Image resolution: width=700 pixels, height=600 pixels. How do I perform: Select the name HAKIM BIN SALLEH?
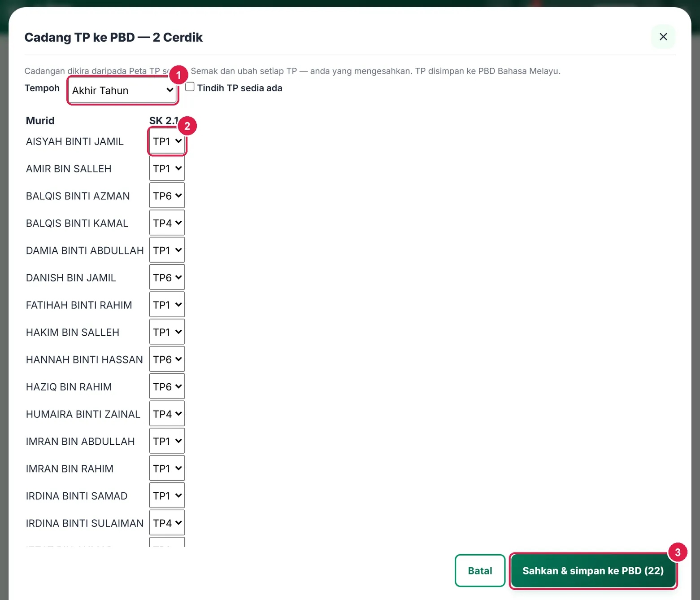click(73, 333)
